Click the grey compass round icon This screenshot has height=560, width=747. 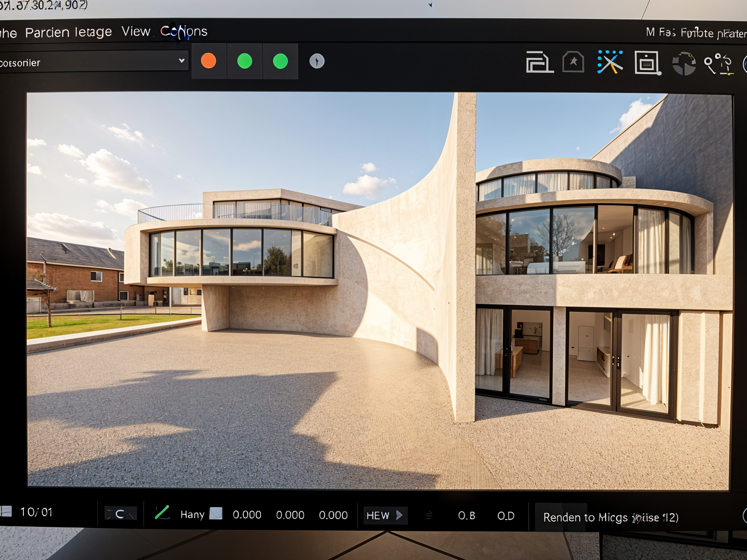(317, 61)
